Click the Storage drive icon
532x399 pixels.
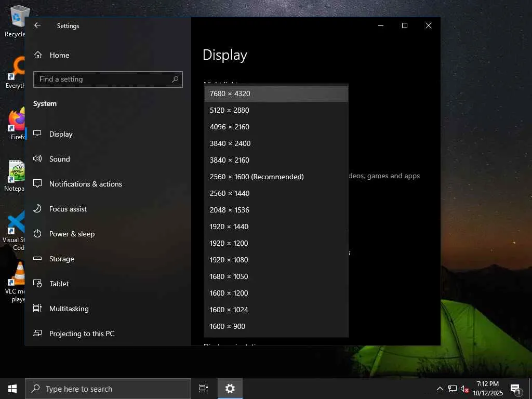(37, 259)
